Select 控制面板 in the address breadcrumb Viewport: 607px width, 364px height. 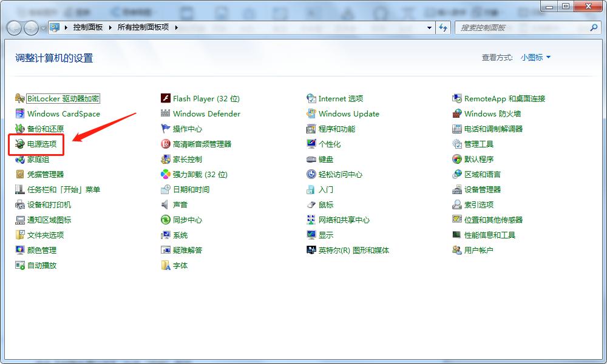point(88,27)
